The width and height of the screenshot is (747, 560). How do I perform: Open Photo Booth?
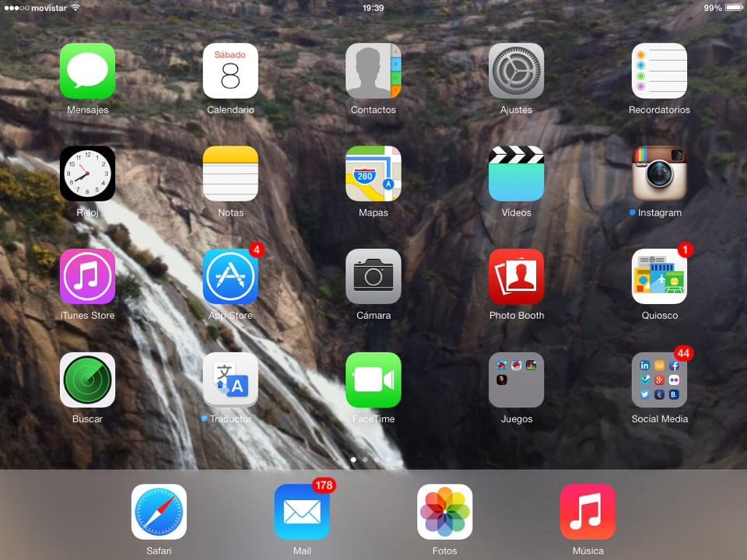[517, 277]
